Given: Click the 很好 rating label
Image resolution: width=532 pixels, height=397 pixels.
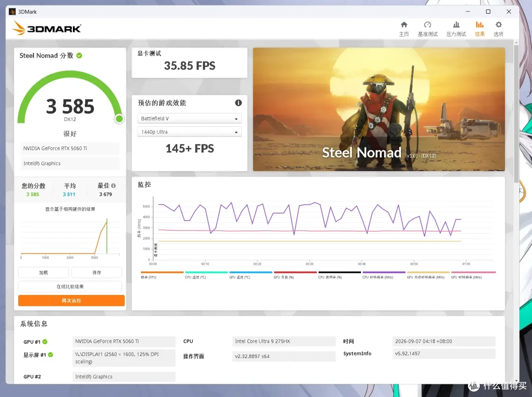Looking at the screenshot, I should tap(70, 134).
